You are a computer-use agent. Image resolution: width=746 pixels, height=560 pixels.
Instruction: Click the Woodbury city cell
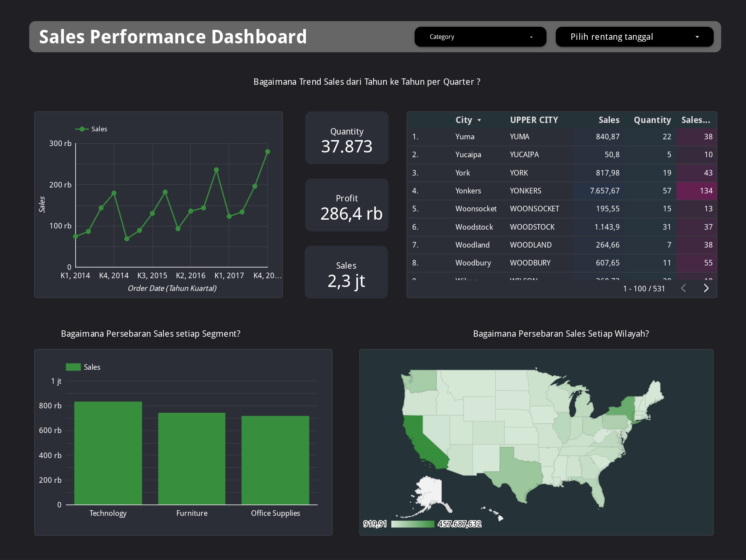click(x=473, y=263)
